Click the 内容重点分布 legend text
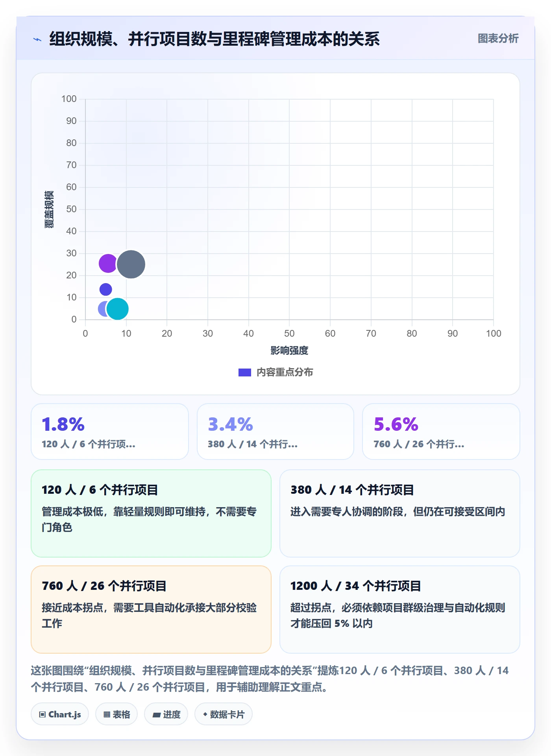The width and height of the screenshot is (551, 756). (285, 372)
